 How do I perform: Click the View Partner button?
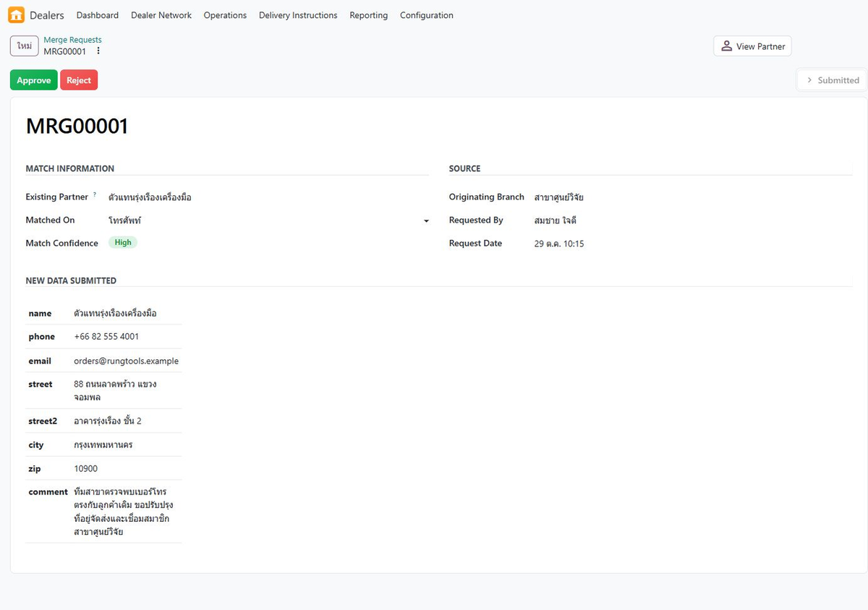(x=753, y=46)
